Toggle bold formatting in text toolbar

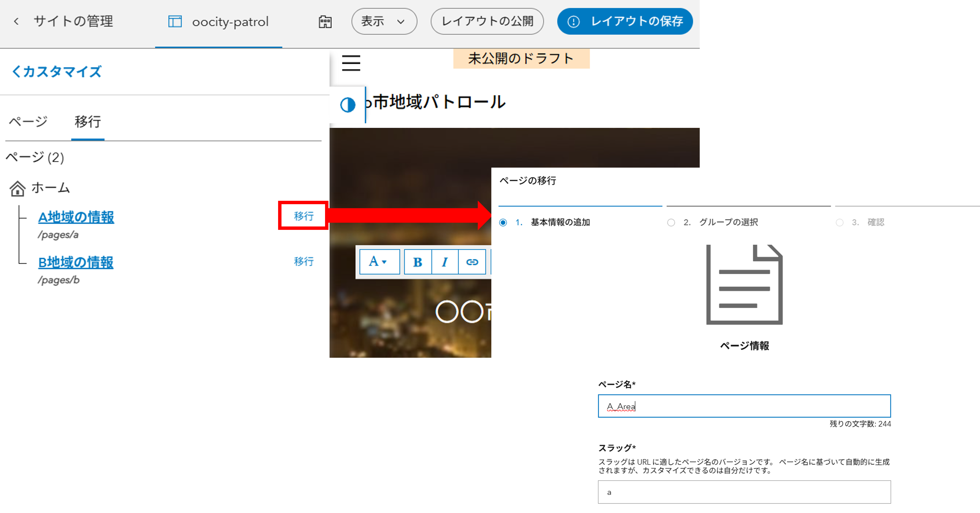click(417, 262)
